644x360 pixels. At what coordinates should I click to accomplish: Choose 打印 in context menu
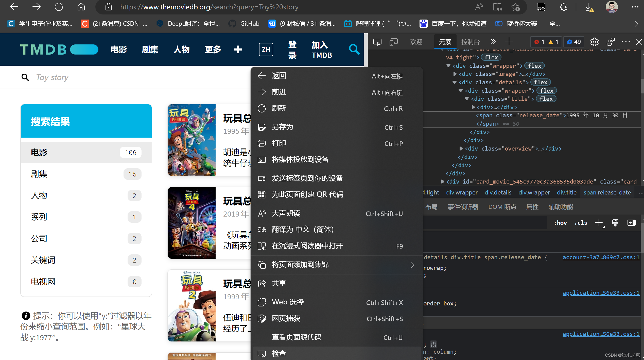coord(337,143)
